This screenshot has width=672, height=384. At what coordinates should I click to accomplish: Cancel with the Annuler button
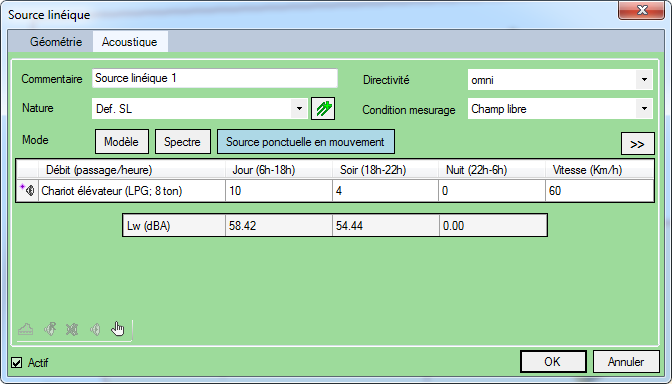click(x=626, y=362)
